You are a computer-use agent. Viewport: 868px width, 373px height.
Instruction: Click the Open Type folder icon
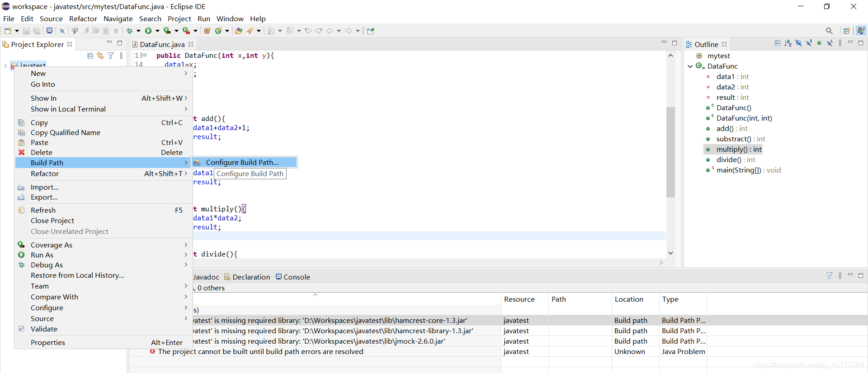(239, 31)
